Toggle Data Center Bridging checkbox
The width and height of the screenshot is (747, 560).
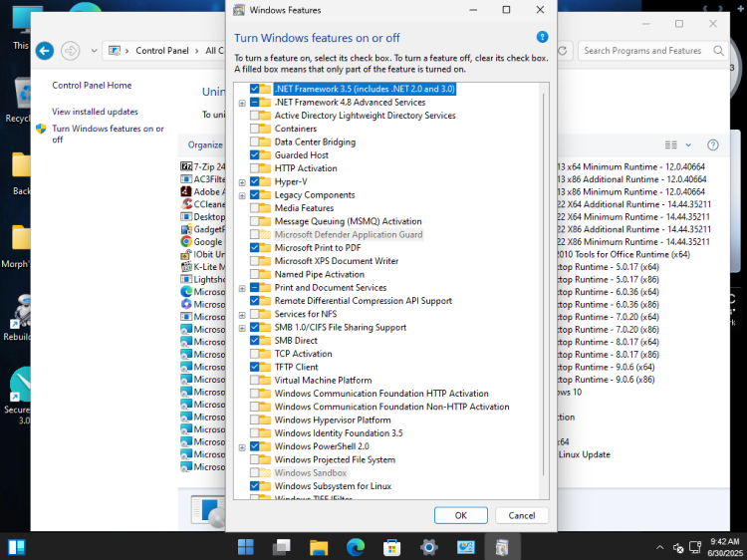(x=254, y=142)
